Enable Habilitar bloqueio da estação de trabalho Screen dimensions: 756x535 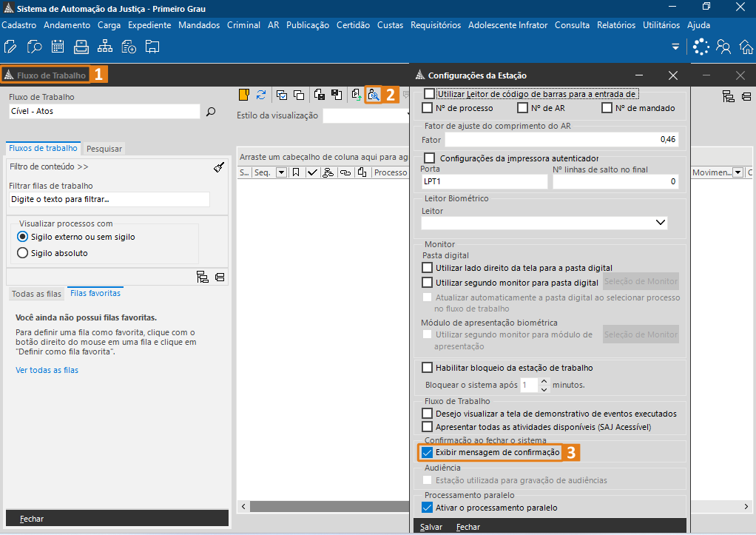[427, 368]
